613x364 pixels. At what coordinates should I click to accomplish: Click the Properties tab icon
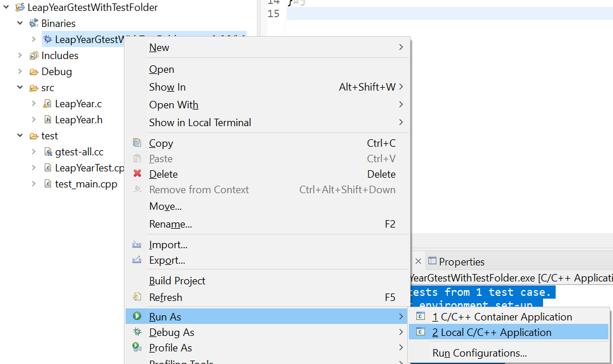click(432, 261)
